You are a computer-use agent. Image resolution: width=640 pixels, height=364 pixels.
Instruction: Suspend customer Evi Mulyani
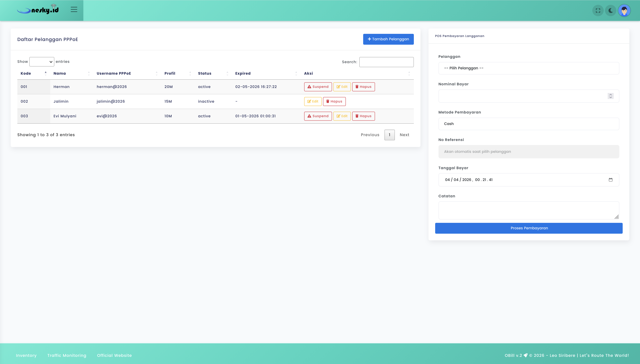click(x=318, y=116)
